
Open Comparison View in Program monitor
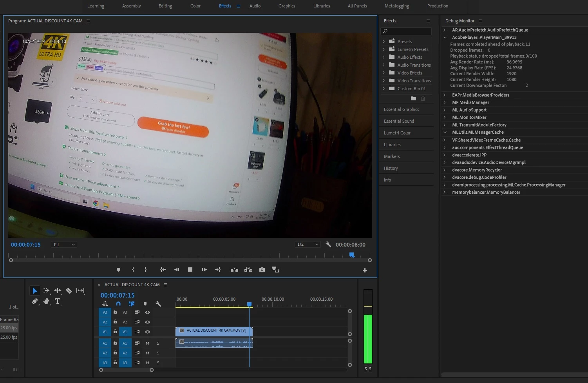pos(275,270)
